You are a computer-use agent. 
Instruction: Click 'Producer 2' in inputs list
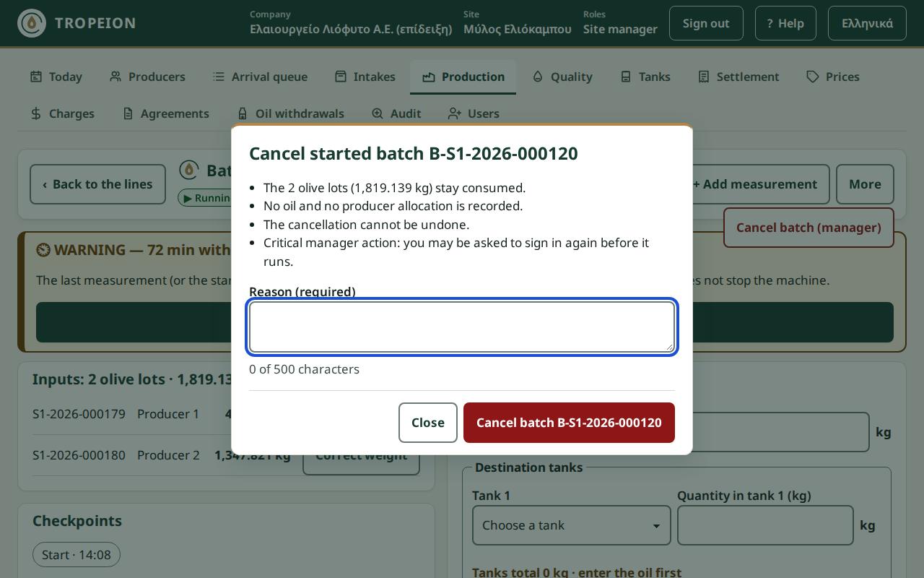tap(168, 455)
